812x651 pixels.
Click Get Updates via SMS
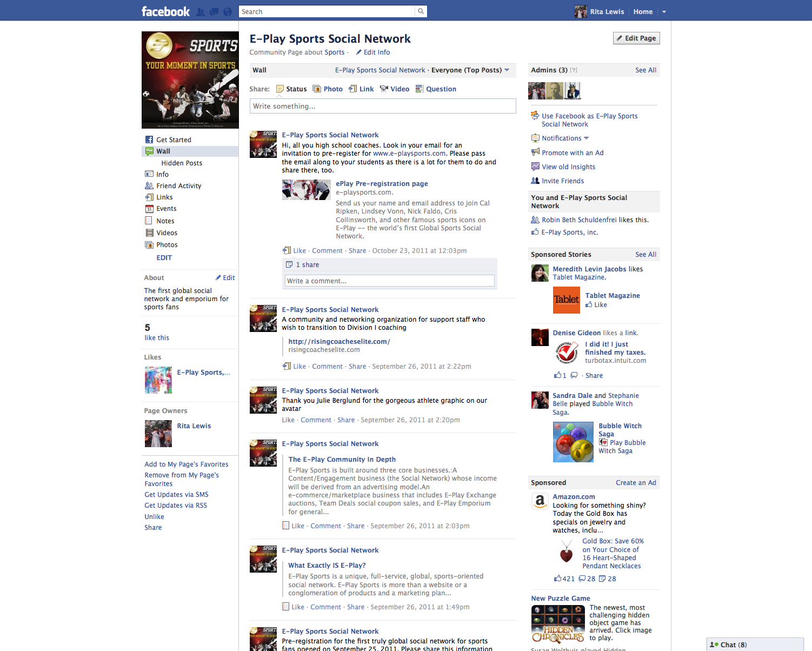(176, 495)
